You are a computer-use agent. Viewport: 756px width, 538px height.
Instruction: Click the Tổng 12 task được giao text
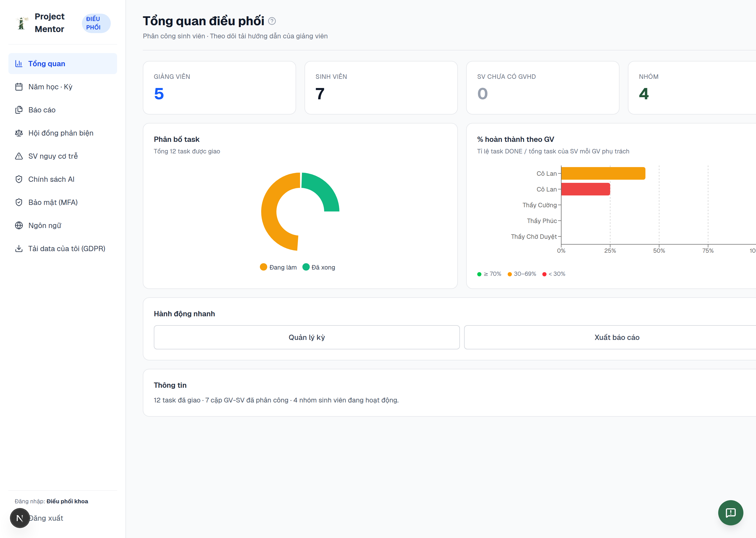click(187, 151)
